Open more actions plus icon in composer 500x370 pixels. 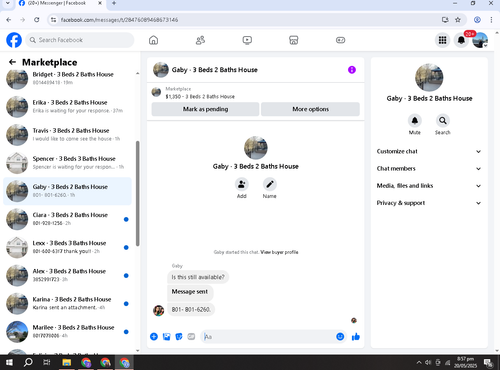click(x=154, y=337)
